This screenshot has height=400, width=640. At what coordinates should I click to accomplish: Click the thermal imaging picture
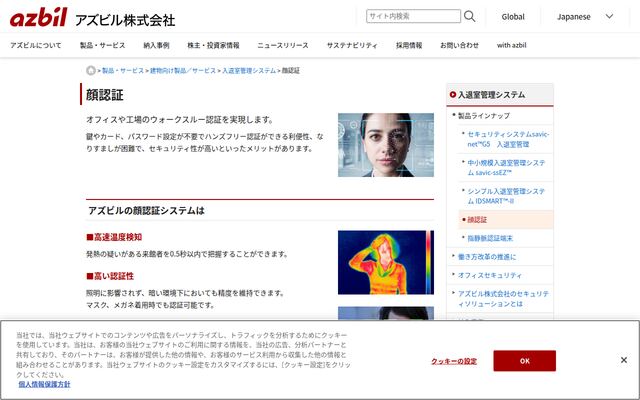click(386, 262)
